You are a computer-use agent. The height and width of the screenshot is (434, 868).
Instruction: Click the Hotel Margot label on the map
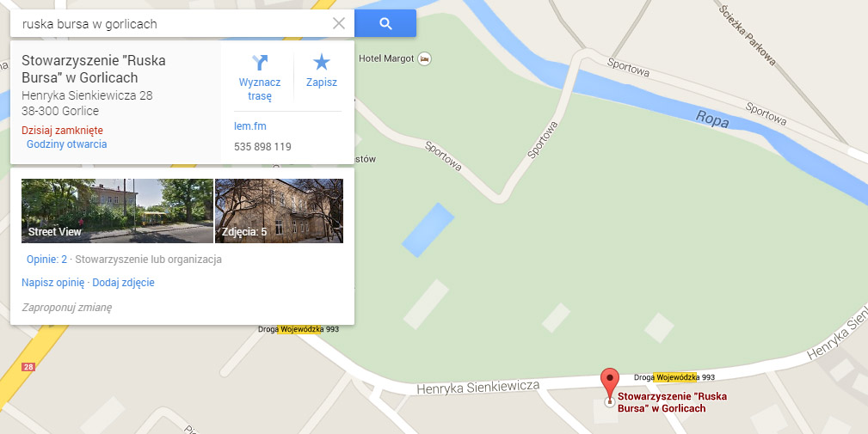[x=386, y=58]
